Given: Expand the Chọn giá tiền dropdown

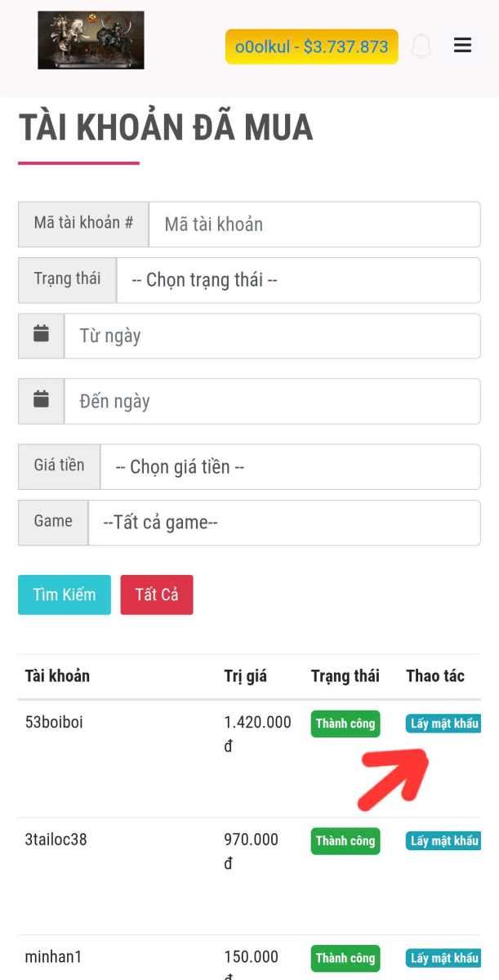Looking at the screenshot, I should coord(290,467).
